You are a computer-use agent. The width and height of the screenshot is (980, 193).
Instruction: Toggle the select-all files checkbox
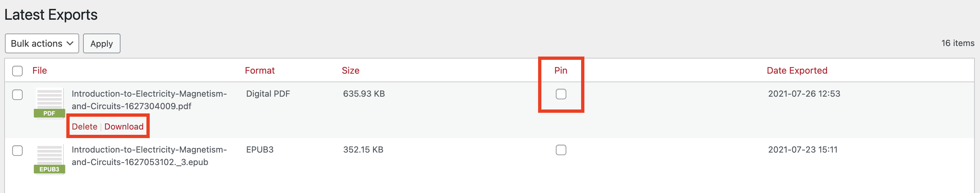pyautogui.click(x=17, y=71)
